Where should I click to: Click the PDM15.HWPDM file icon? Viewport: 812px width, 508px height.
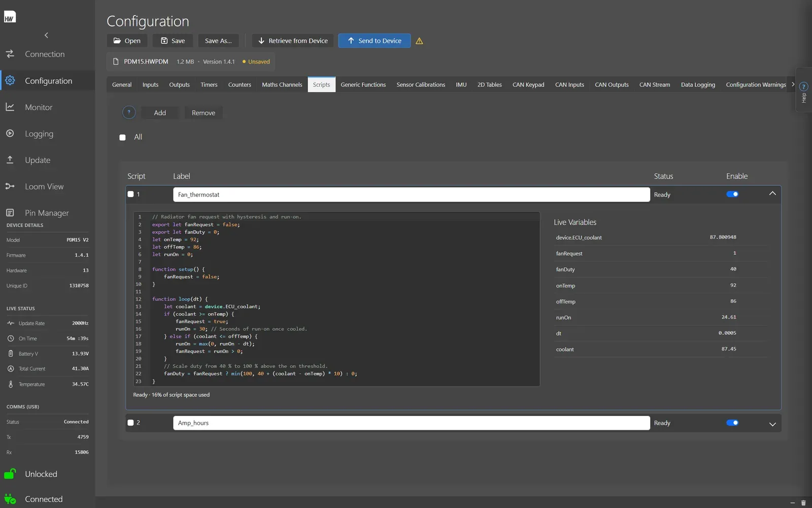click(x=116, y=61)
